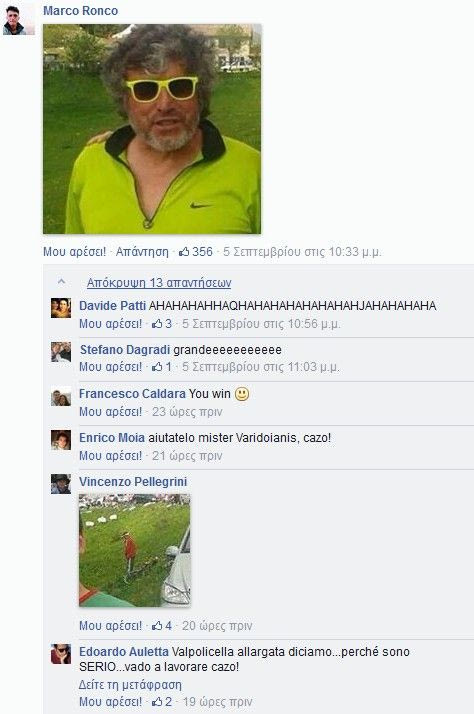Open the man with yellow sunglasses photo

(x=152, y=129)
